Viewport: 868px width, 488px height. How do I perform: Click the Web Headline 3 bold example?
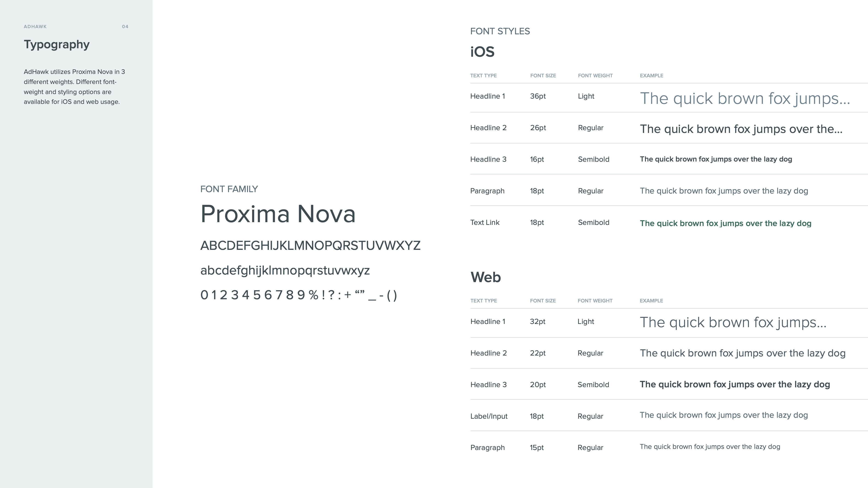pyautogui.click(x=735, y=385)
